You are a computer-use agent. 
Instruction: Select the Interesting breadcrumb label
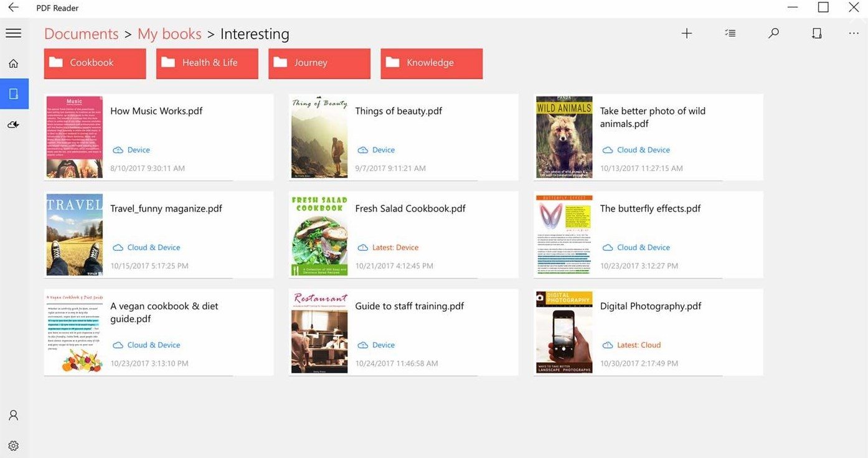[255, 34]
